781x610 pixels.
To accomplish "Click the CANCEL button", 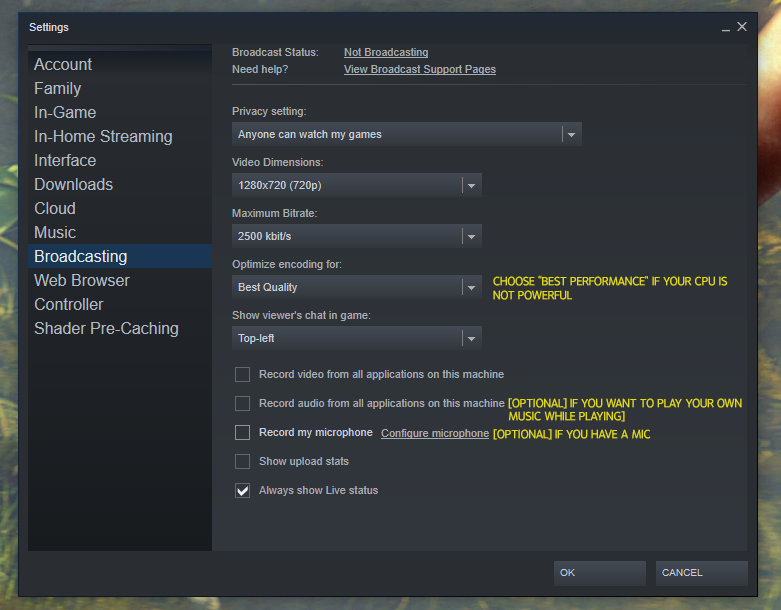I will point(701,573).
